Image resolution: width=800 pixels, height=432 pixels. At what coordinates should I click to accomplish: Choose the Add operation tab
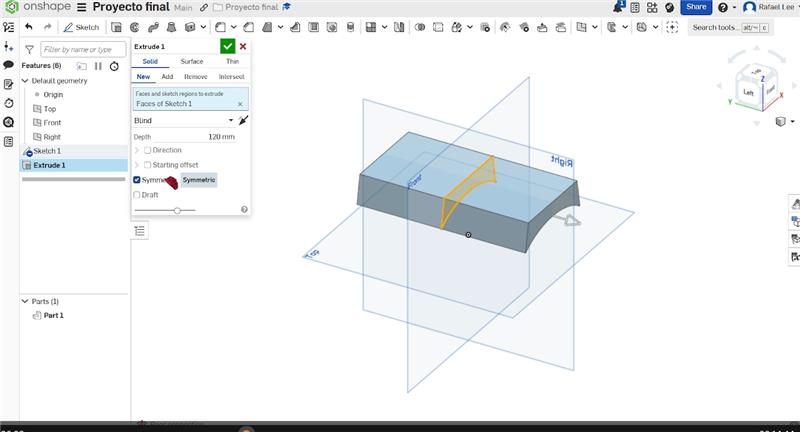point(167,77)
